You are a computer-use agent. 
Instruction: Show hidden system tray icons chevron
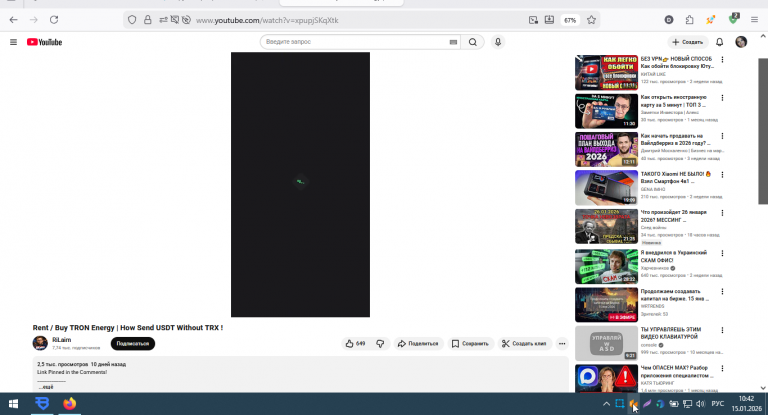[606, 404]
